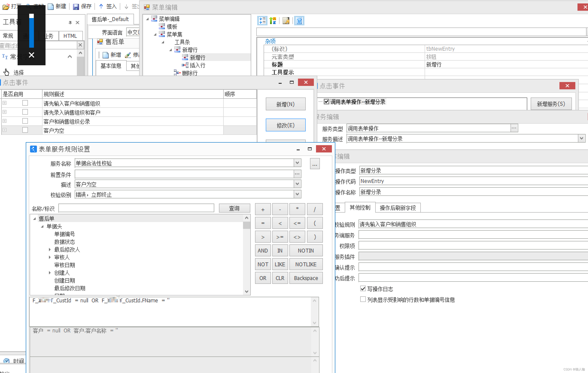Click 新增(N) button
This screenshot has width=588, height=373.
coord(285,104)
